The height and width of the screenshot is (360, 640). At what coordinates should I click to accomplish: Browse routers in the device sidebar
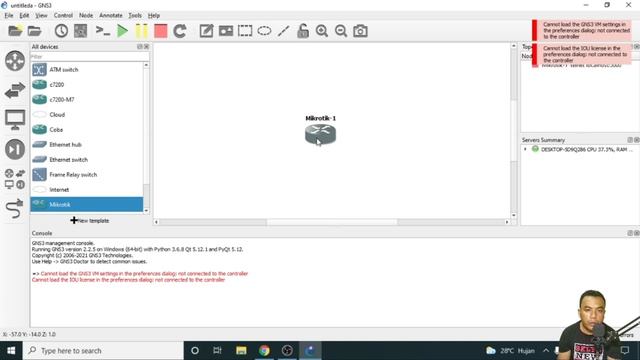coord(15,61)
